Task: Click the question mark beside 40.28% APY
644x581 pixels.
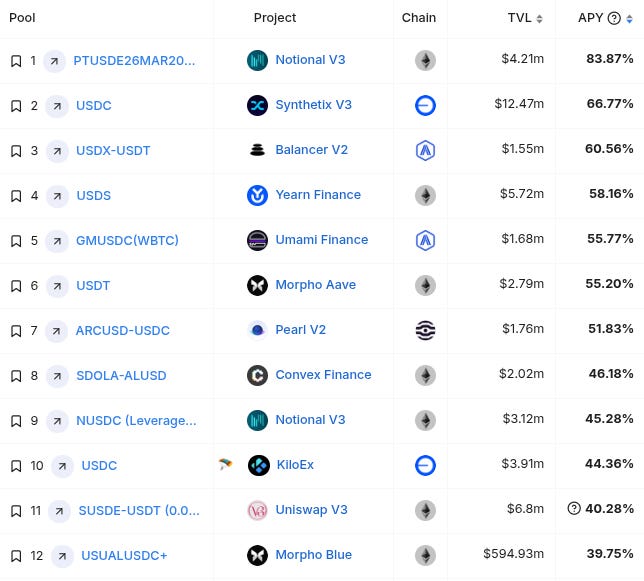Action: 574,509
